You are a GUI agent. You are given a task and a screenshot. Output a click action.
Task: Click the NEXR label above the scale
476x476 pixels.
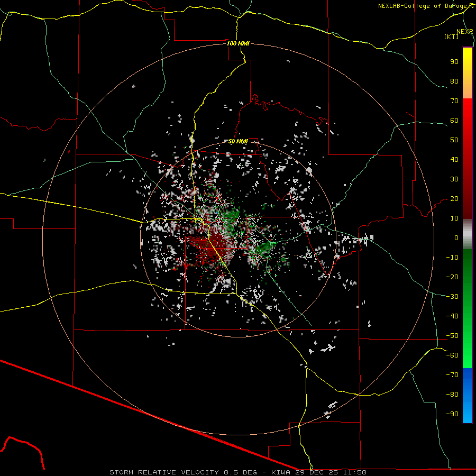coord(464,32)
